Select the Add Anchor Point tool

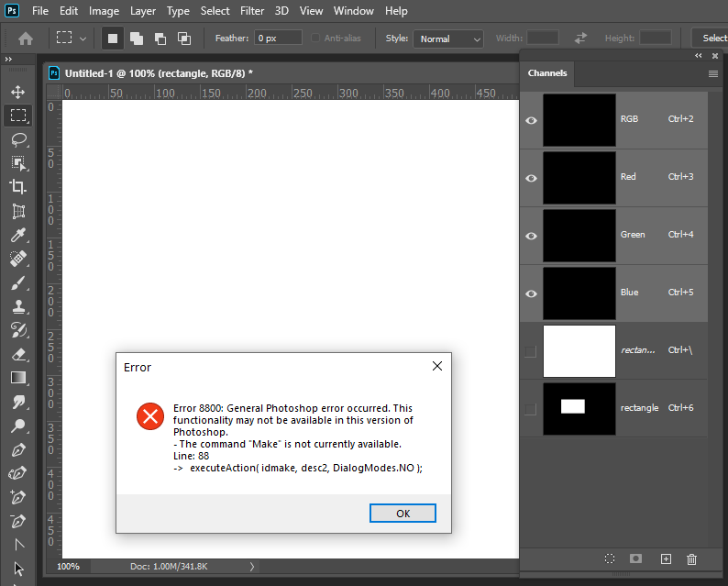pos(18,497)
